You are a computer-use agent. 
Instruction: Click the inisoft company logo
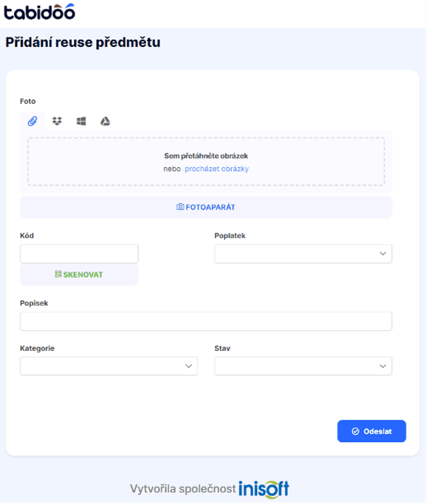pyautogui.click(x=263, y=487)
